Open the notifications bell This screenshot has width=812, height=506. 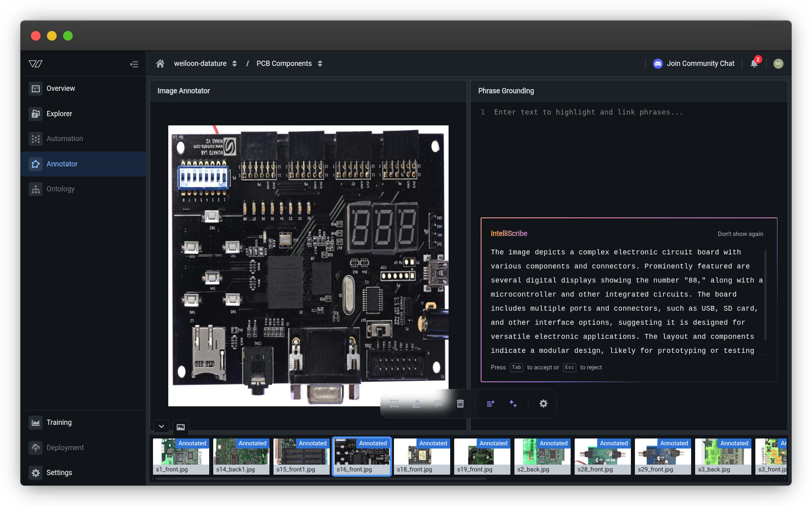click(x=754, y=64)
